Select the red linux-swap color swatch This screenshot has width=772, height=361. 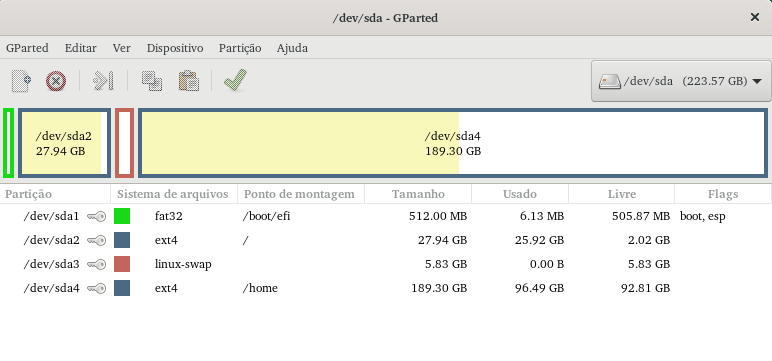tap(122, 264)
